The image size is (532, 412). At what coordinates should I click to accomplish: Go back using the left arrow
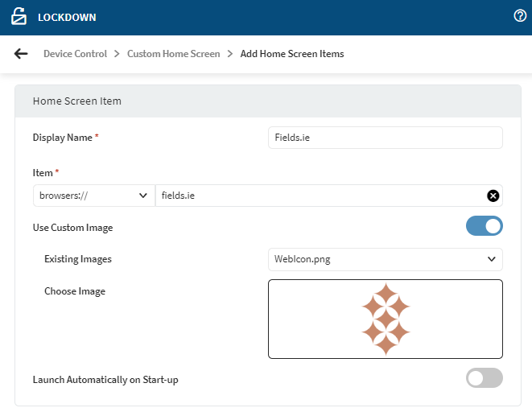click(x=21, y=54)
